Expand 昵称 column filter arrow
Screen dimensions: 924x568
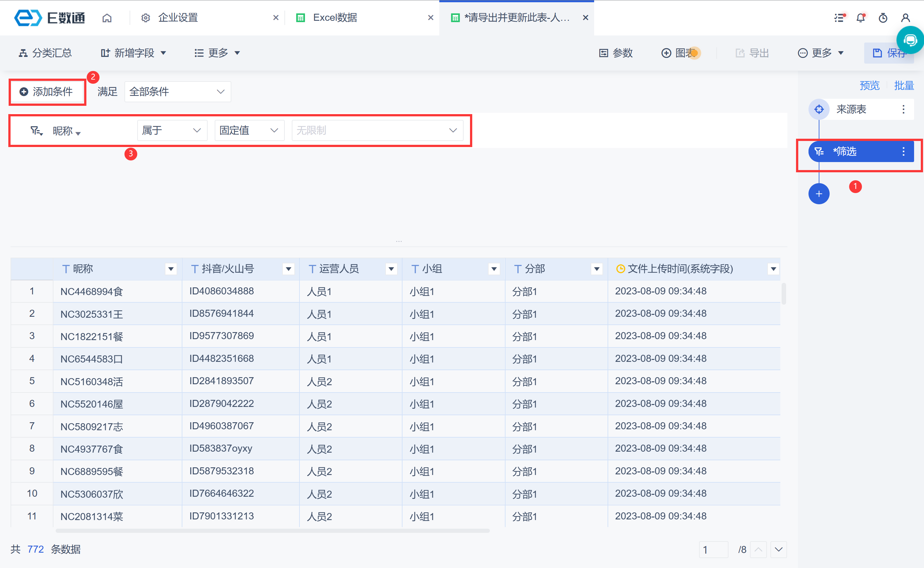pos(171,269)
